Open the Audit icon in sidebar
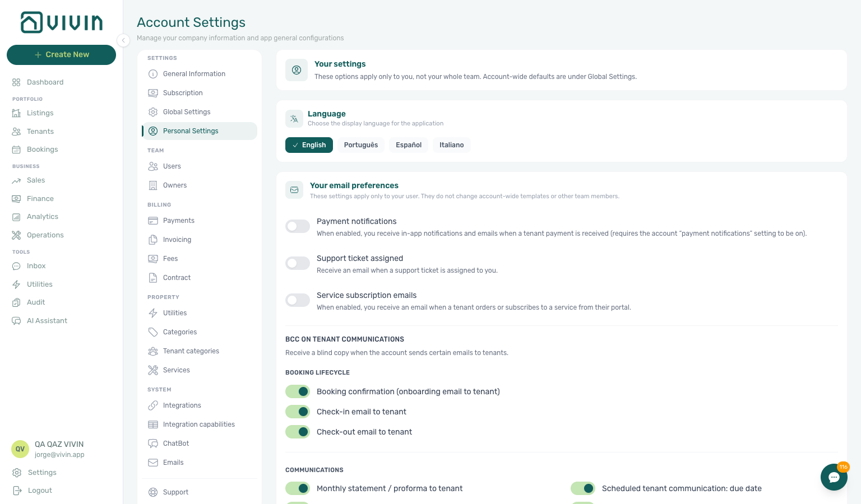 coord(16,302)
